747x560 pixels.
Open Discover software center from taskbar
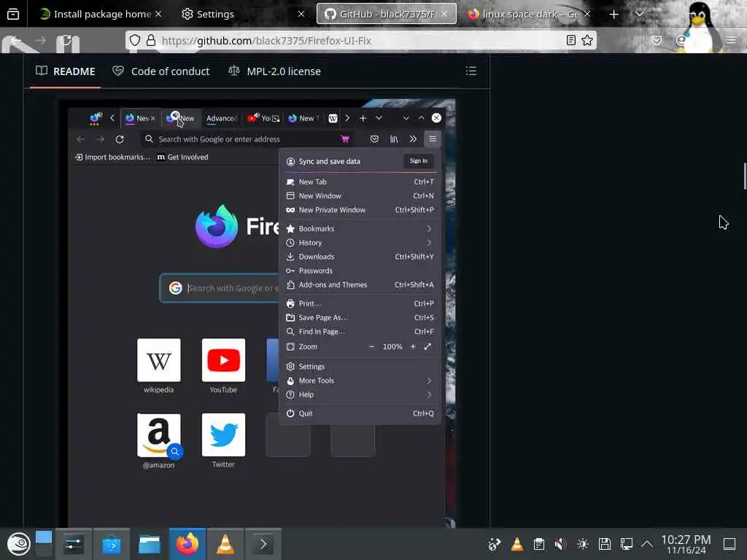point(112,544)
